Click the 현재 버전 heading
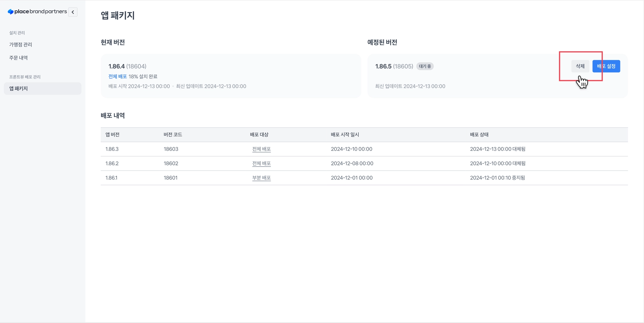 113,42
